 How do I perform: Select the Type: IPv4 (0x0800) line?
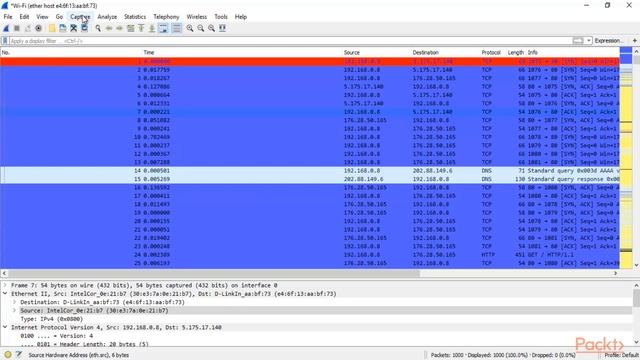(x=51, y=319)
